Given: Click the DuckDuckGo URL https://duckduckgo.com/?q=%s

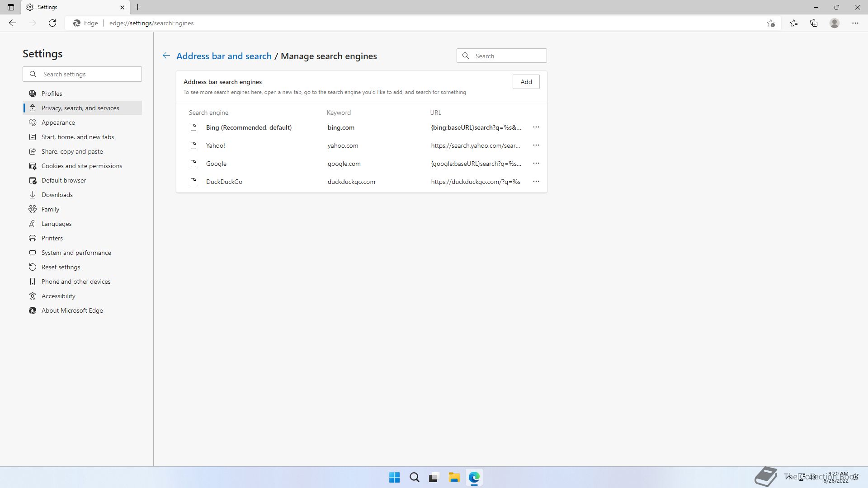Looking at the screenshot, I should pyautogui.click(x=476, y=182).
